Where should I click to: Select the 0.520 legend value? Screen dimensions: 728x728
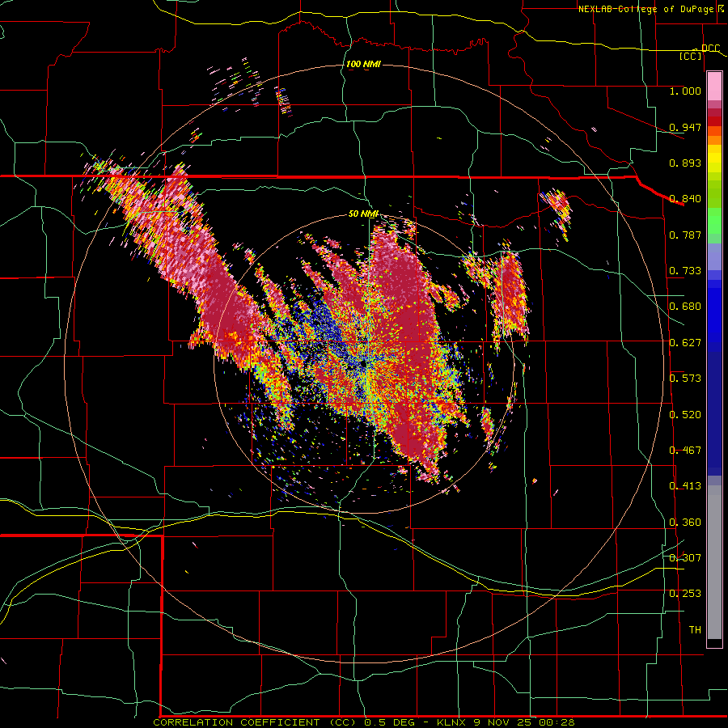click(x=685, y=415)
